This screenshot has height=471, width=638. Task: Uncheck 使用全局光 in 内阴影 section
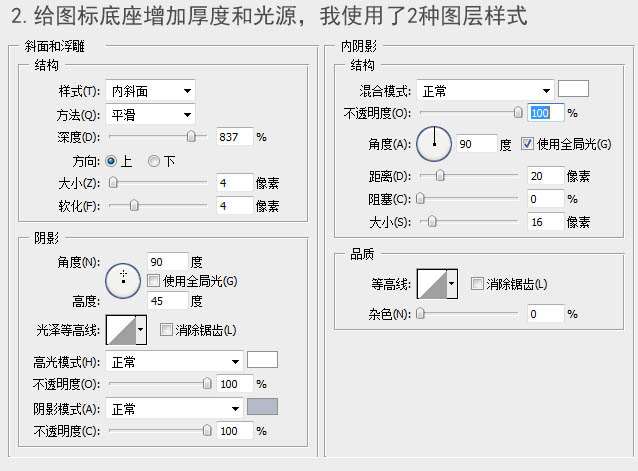pos(527,144)
